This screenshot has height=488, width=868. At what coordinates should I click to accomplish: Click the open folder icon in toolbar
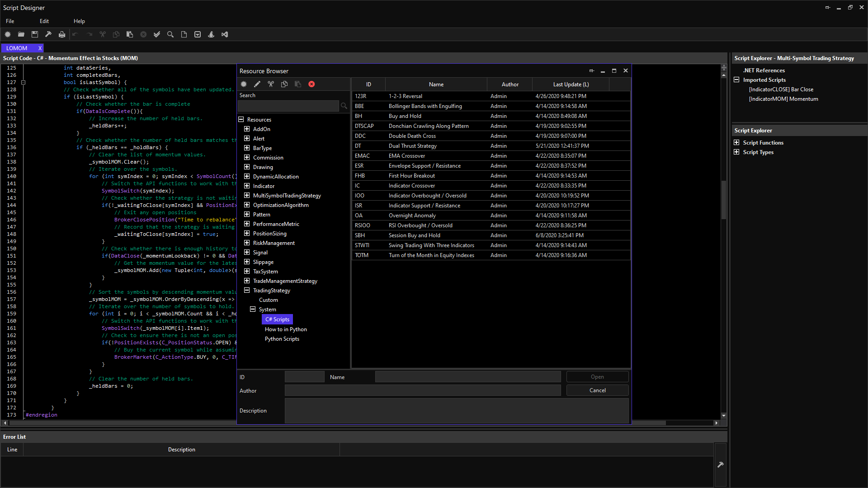[x=21, y=34]
